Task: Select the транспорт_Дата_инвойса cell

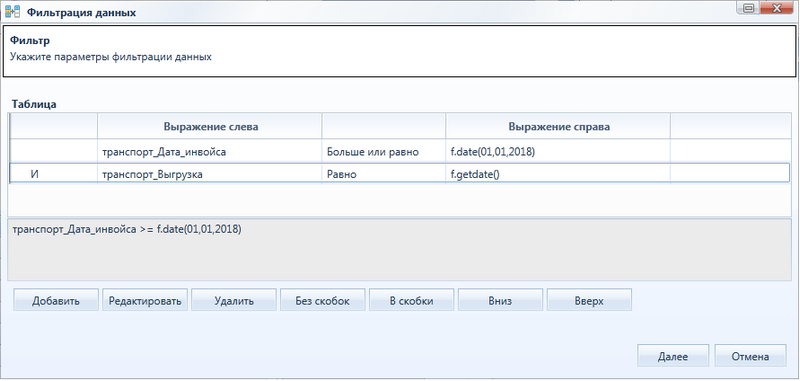Action: tap(210, 151)
